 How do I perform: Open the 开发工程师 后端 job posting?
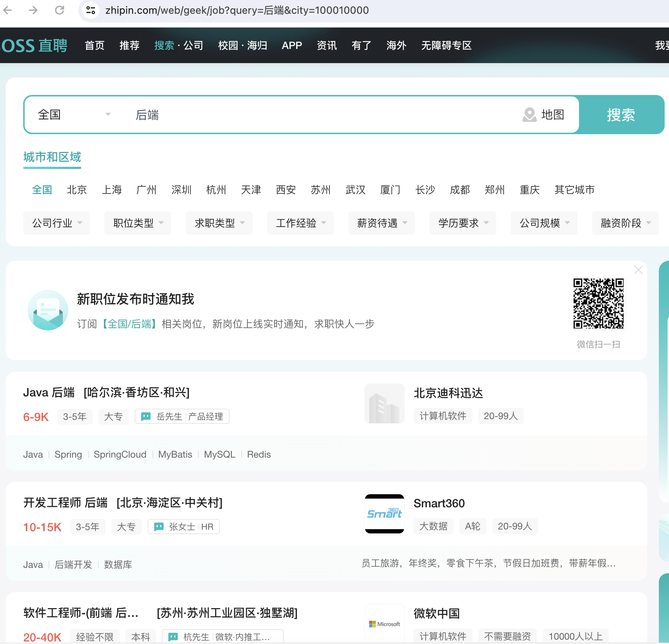click(x=66, y=503)
